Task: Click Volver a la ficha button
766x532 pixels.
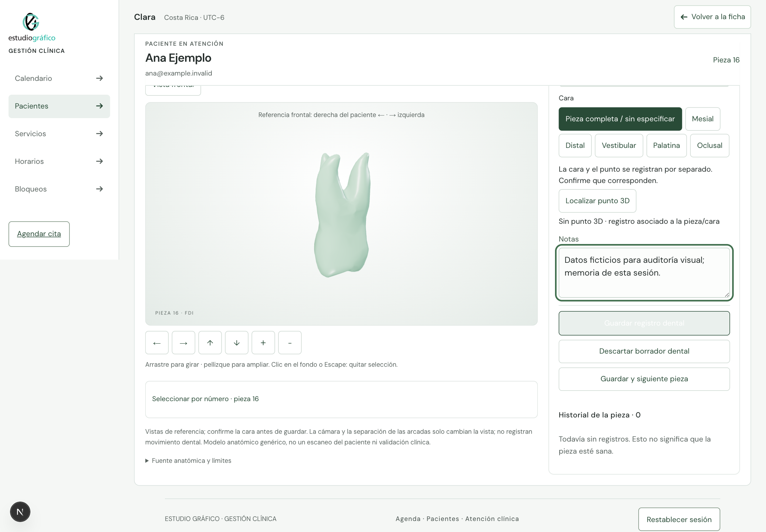Action: 712,17
